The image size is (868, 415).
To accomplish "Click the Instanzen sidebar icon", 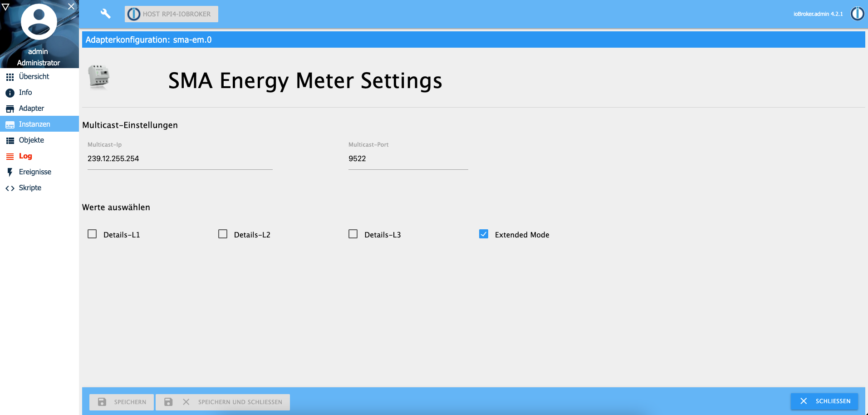I will point(10,125).
